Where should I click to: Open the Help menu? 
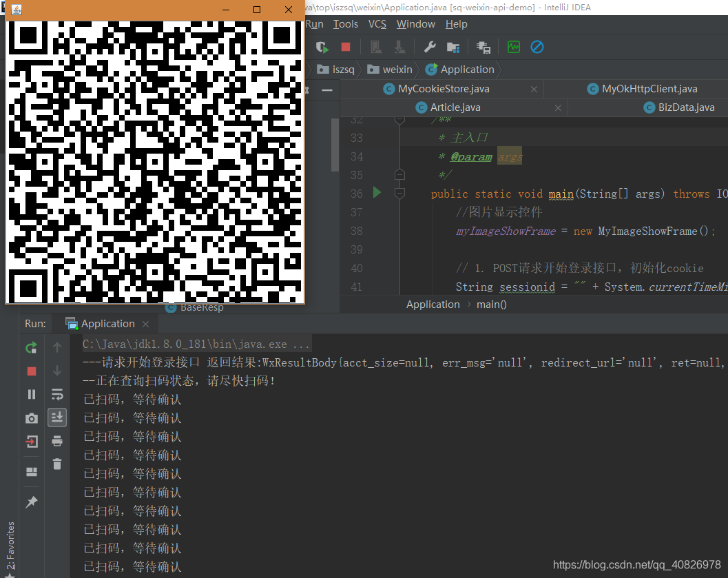[x=457, y=24]
